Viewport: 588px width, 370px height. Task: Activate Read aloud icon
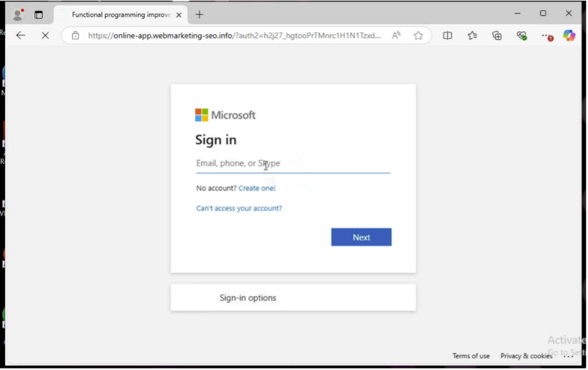396,35
